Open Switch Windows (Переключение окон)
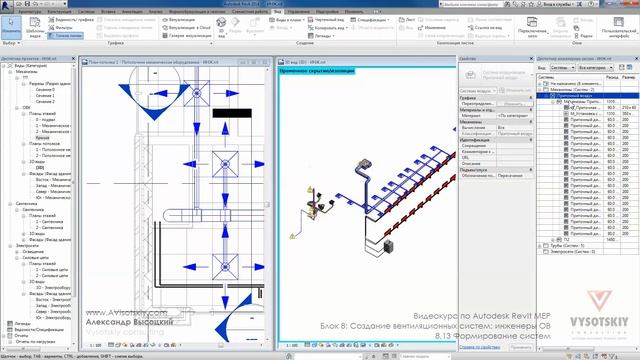 point(532,27)
